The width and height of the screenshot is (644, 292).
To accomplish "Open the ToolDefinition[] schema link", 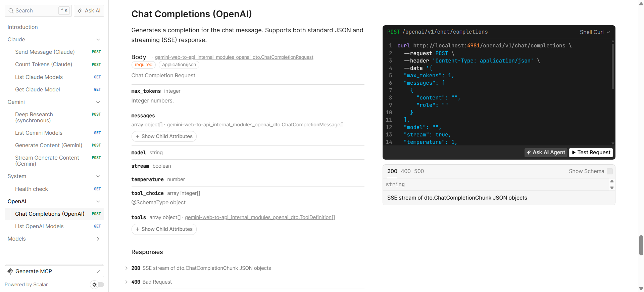I will click(260, 217).
